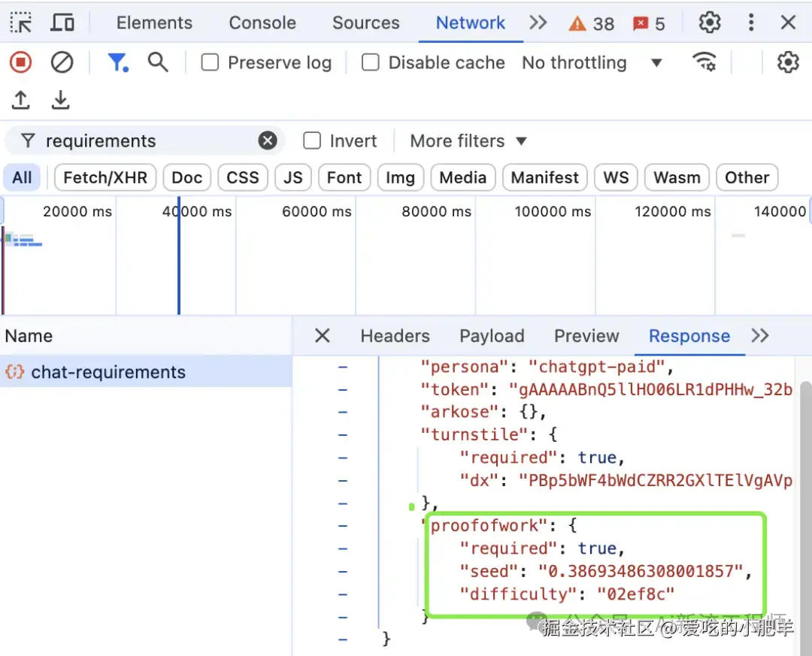Click the "turnstile" response line

489,434
